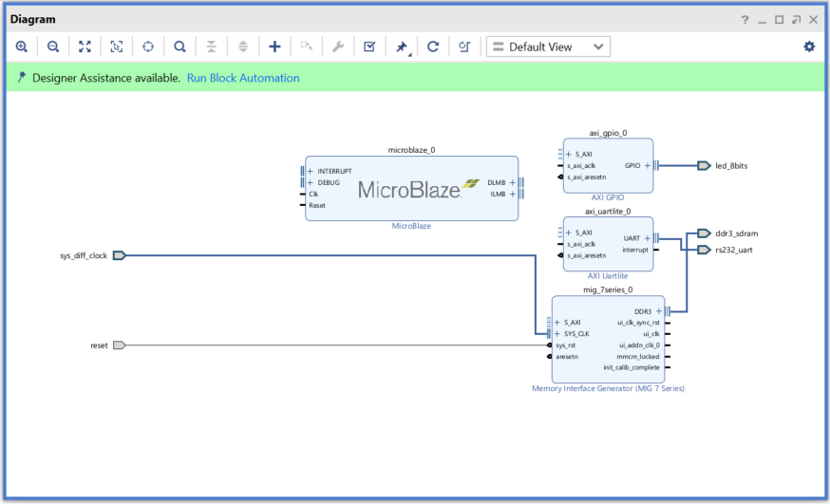Select the axi_gpio_0 block title

click(x=608, y=133)
